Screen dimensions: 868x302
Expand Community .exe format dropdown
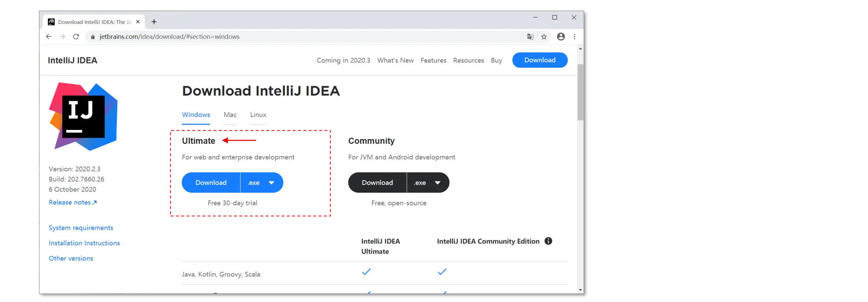pyautogui.click(x=428, y=182)
